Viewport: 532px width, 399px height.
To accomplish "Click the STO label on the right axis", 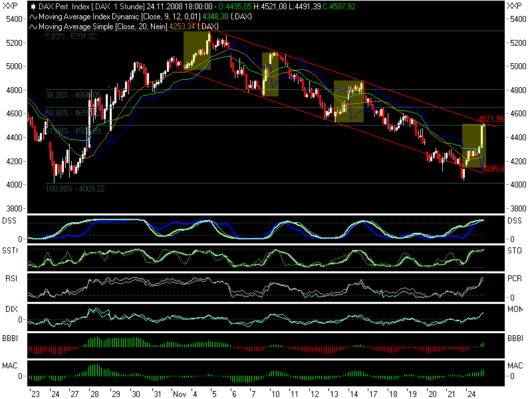I will [514, 251].
